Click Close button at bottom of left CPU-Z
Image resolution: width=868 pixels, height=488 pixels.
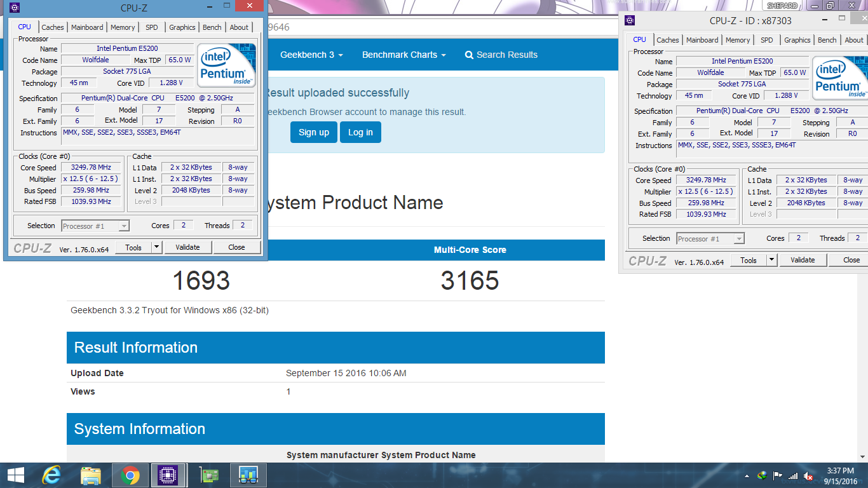pyautogui.click(x=237, y=247)
